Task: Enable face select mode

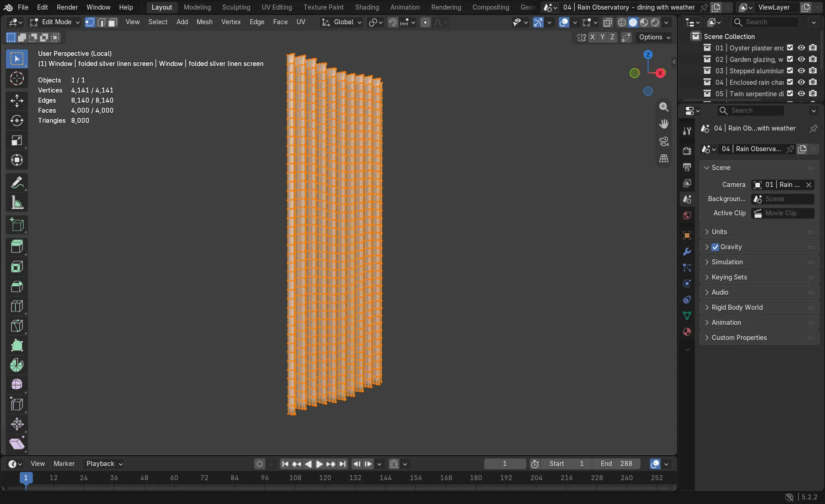Action: click(113, 22)
